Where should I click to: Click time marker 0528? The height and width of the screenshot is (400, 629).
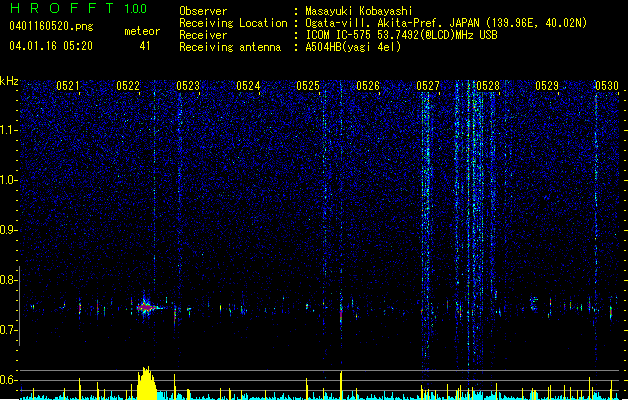[x=488, y=86]
